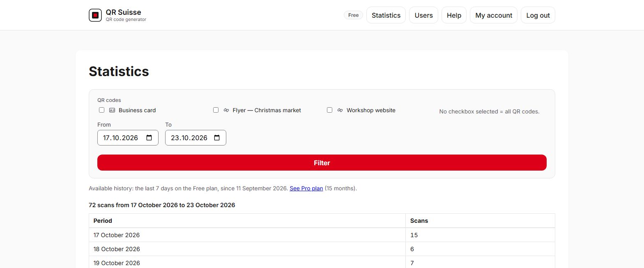Click the business card icon next to Business card
Image resolution: width=644 pixels, height=268 pixels.
click(x=112, y=110)
